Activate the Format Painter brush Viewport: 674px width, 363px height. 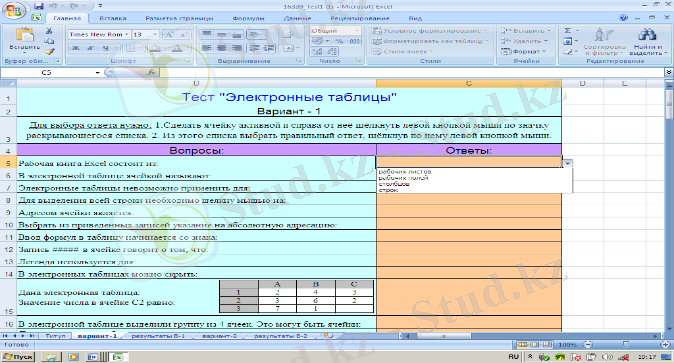pyautogui.click(x=49, y=52)
